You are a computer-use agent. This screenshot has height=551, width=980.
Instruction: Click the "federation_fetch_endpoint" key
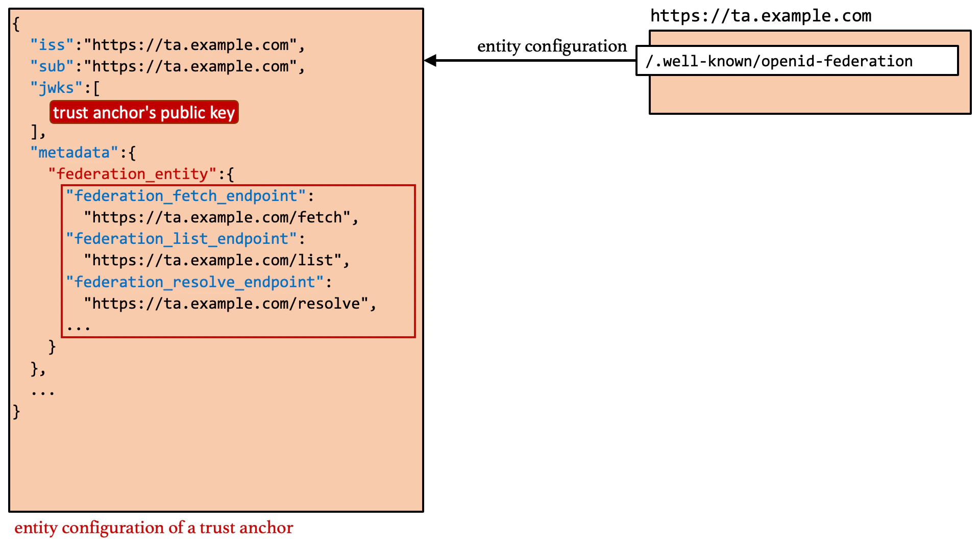coord(186,196)
